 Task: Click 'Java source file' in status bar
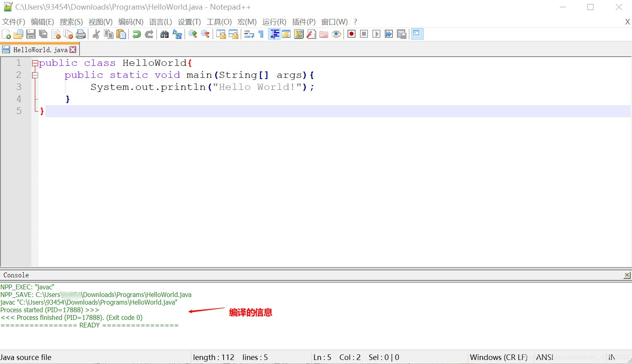click(26, 357)
